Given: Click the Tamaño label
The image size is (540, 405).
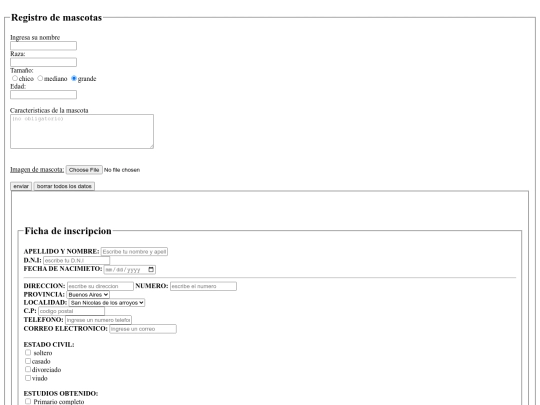Looking at the screenshot, I should (x=22, y=70).
